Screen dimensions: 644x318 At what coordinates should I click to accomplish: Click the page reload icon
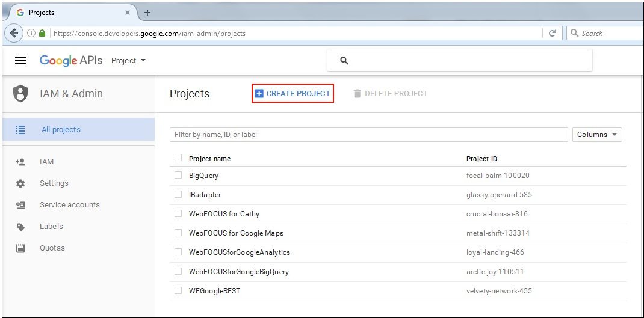click(x=553, y=34)
